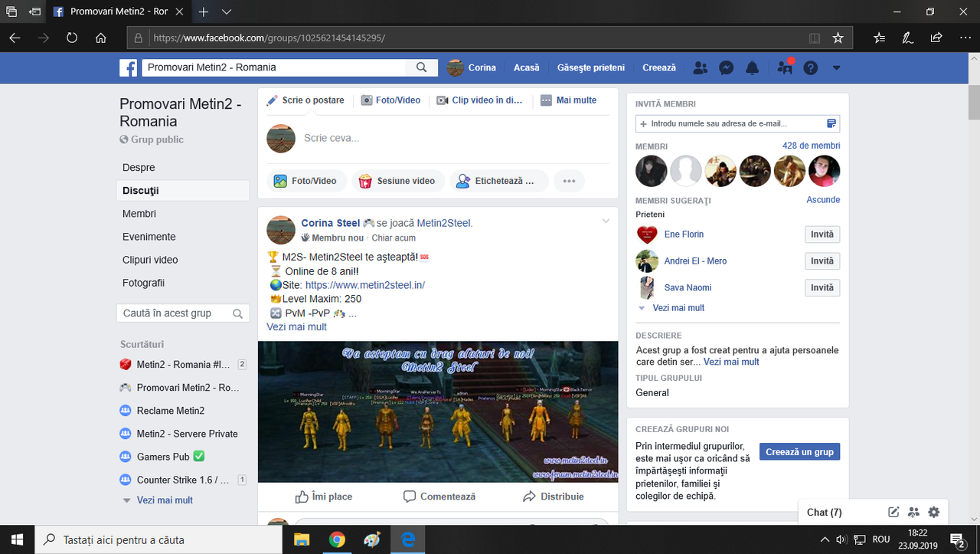
Task: Open the notifications bell
Action: (753, 67)
